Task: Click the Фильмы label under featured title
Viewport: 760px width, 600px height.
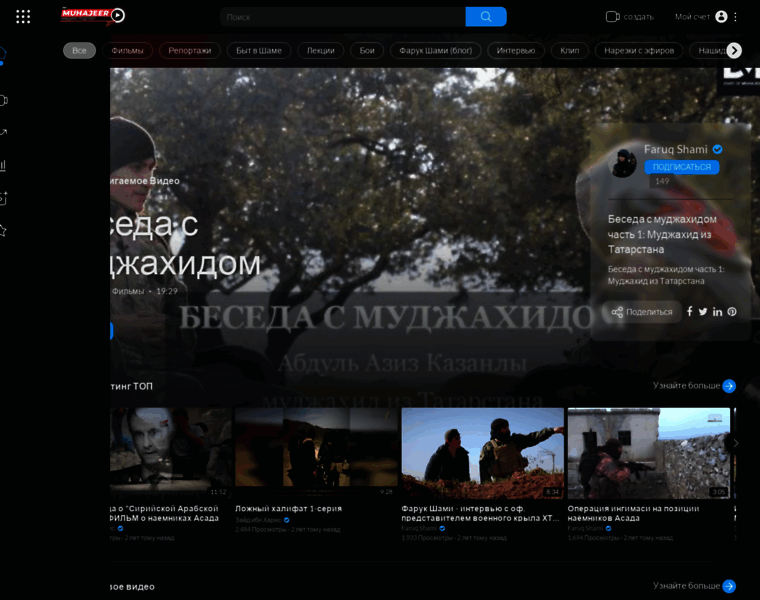Action: (x=128, y=291)
